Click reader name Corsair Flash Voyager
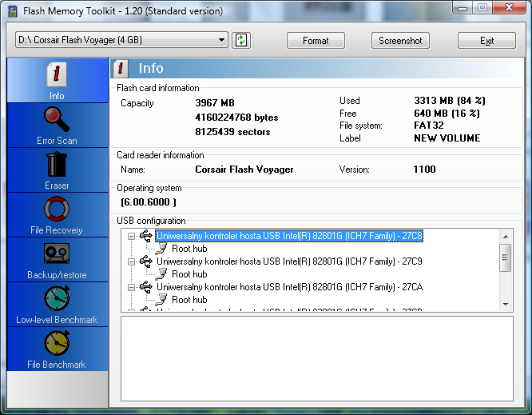This screenshot has height=415, width=532. [x=244, y=170]
